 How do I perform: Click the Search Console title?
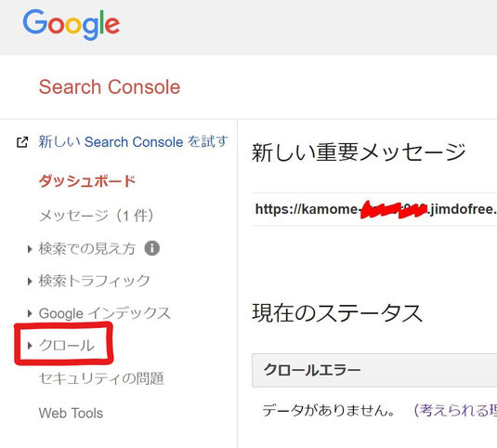[x=110, y=86]
